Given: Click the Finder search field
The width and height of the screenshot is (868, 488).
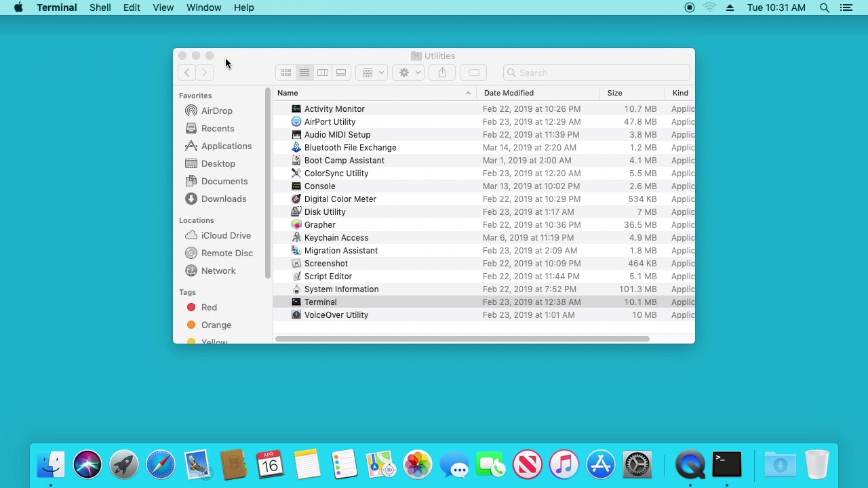Looking at the screenshot, I should [597, 73].
